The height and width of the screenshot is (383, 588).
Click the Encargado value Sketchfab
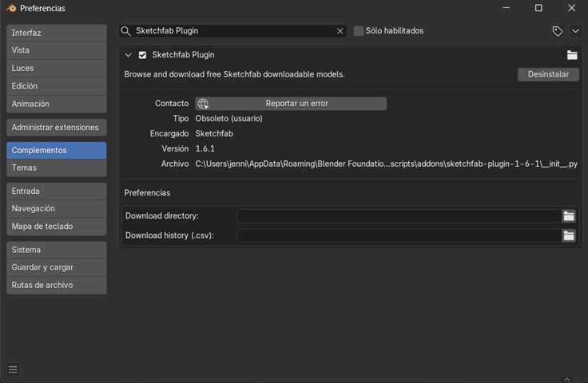point(214,134)
